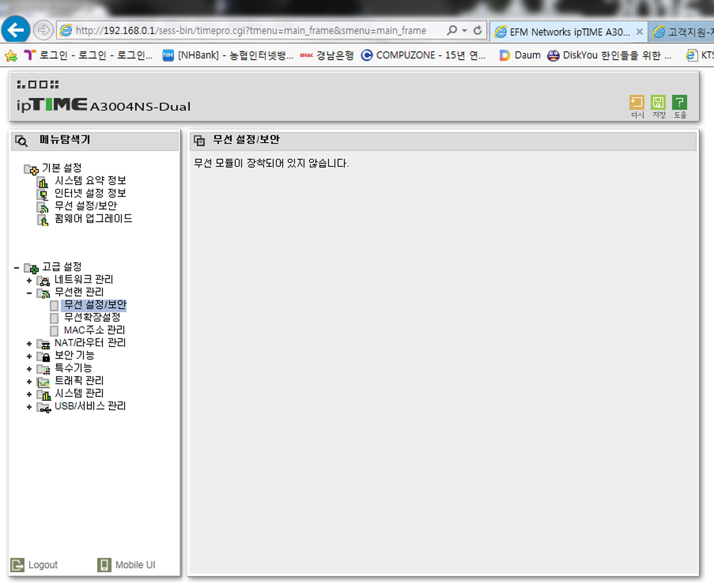The height and width of the screenshot is (588, 714).
Task: Click the 다시 (reload) icon in the header
Action: click(637, 103)
